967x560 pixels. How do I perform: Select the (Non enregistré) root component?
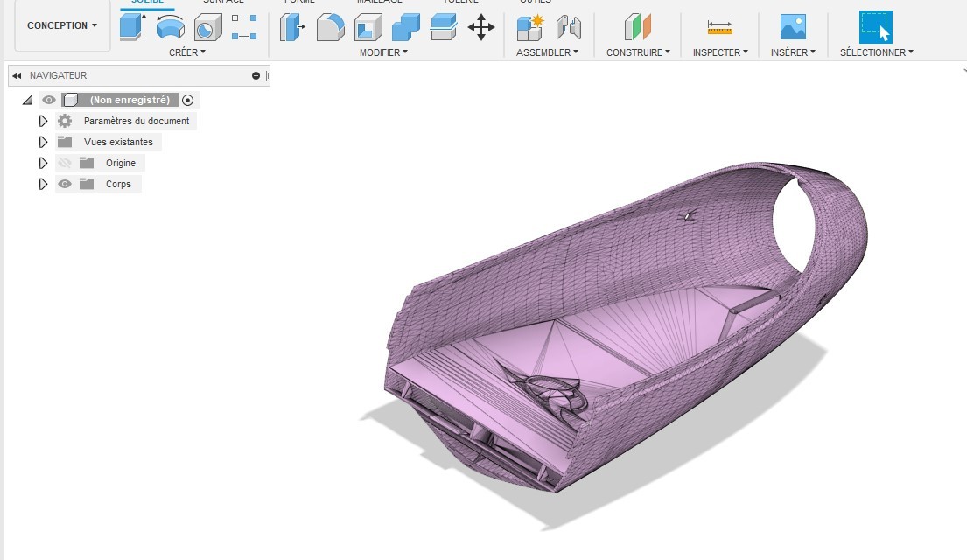coord(130,100)
